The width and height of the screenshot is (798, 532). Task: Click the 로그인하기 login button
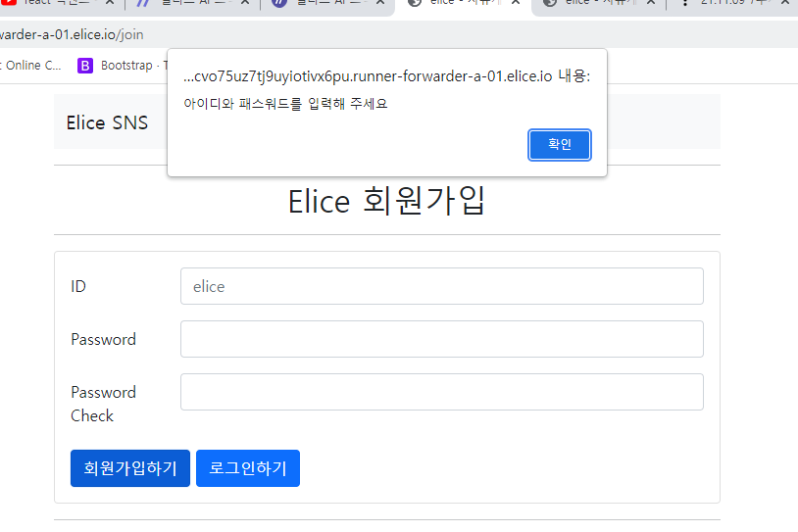coord(248,468)
